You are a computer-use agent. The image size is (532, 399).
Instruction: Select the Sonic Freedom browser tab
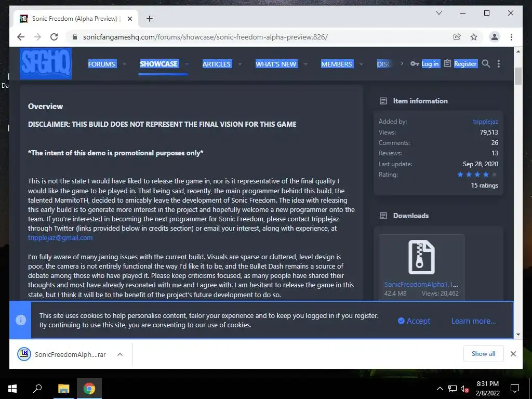click(76, 19)
